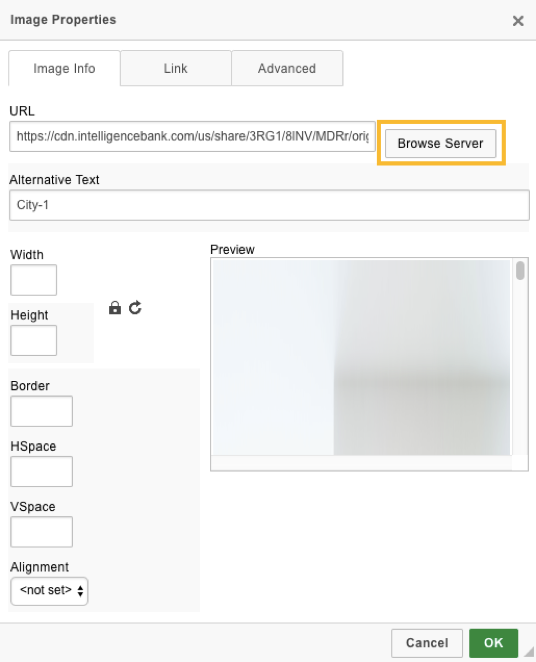
Task: Click the Alternative Text field
Action: click(x=269, y=205)
